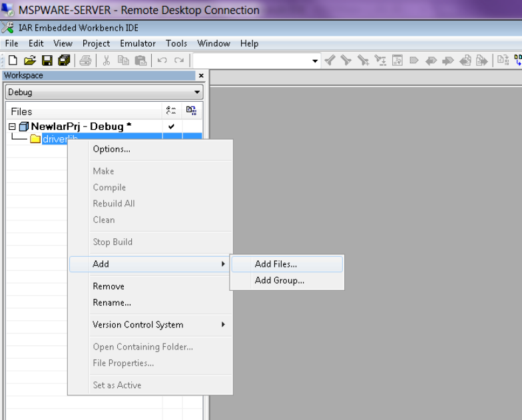The height and width of the screenshot is (420, 522).
Task: Click the checkmark beside NewIarPrj - Debug
Action: (172, 126)
